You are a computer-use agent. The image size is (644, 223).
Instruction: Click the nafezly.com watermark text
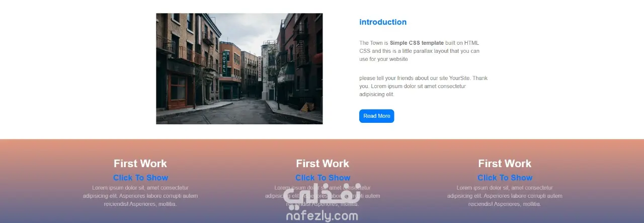point(322,216)
